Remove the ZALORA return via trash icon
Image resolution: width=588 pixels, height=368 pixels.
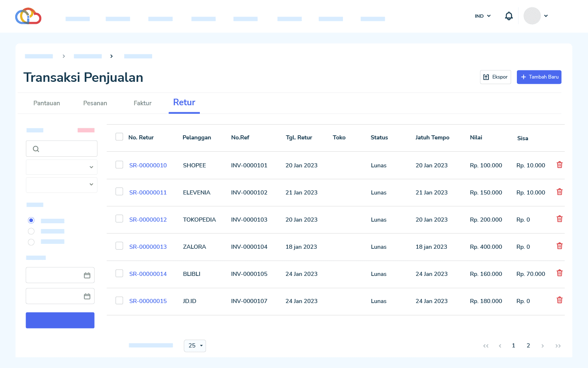[x=559, y=246]
